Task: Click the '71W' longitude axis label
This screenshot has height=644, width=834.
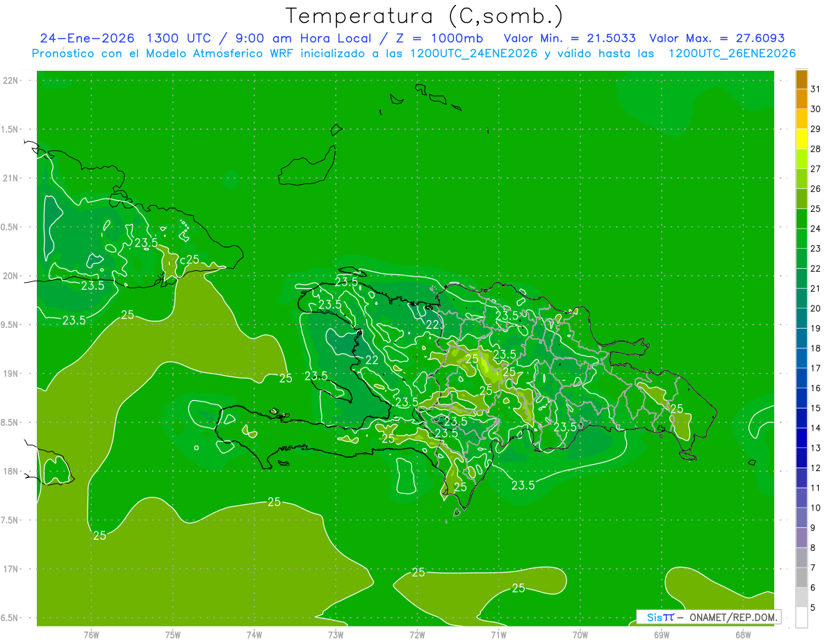Action: coord(498,635)
